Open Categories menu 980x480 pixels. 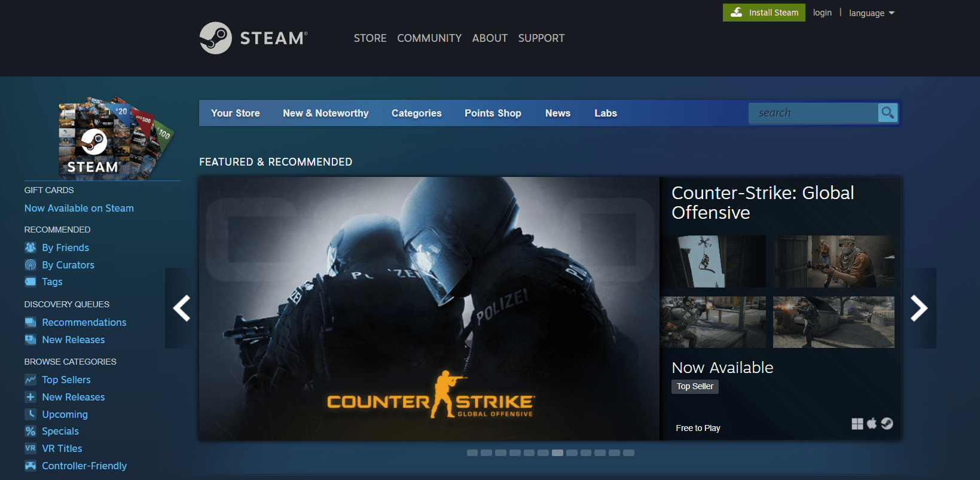(x=417, y=113)
